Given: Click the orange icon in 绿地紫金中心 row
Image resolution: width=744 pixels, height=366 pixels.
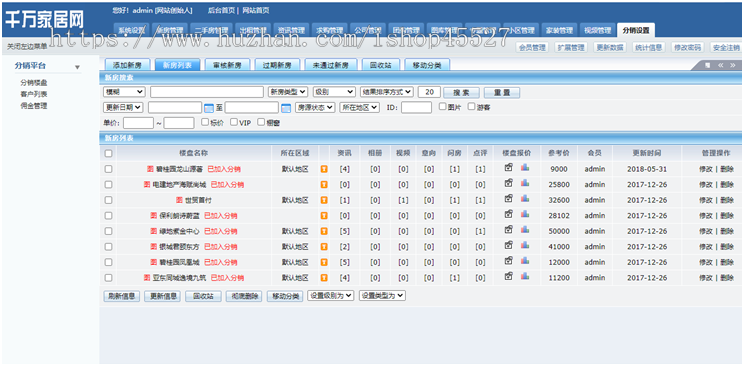Looking at the screenshot, I should (x=324, y=231).
